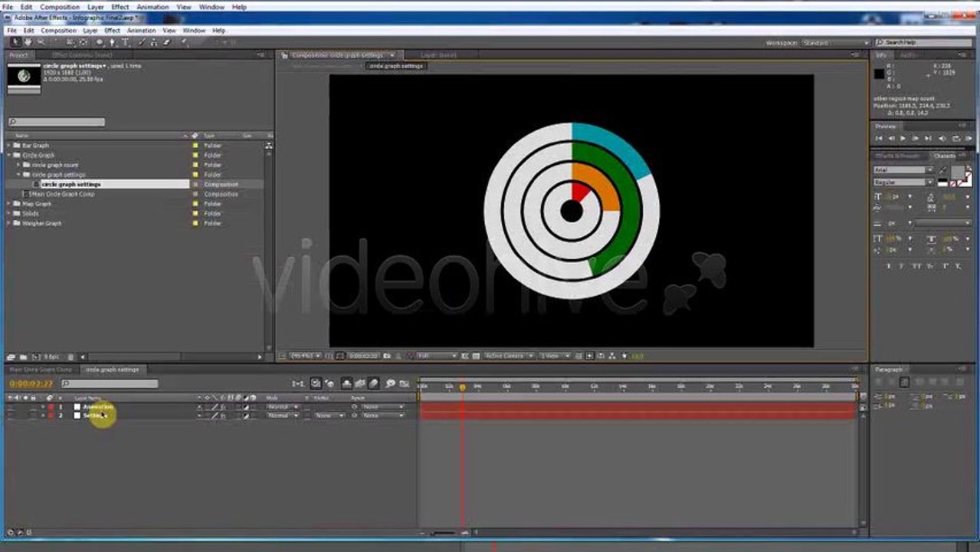Click the timeline zoom slider at bottom
The width and height of the screenshot is (980, 552).
442,533
